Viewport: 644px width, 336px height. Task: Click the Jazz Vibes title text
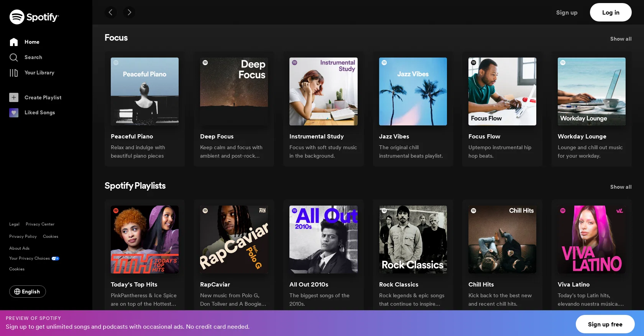tap(394, 136)
